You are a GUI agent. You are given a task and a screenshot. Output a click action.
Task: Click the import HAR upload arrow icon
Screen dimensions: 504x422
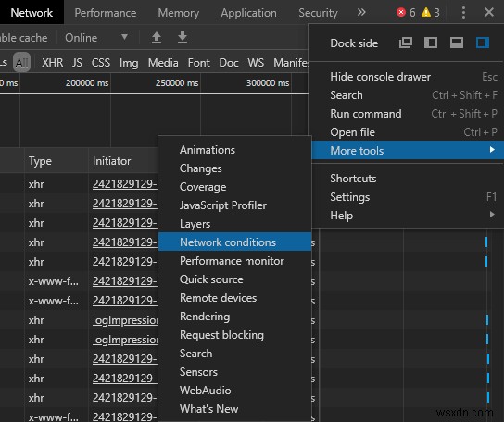pos(157,37)
